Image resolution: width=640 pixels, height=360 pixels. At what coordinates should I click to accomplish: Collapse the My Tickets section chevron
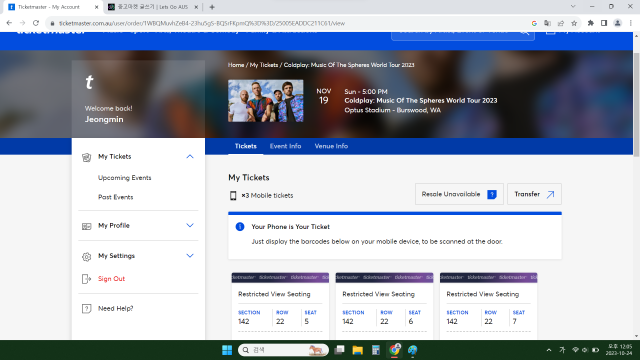click(x=190, y=157)
